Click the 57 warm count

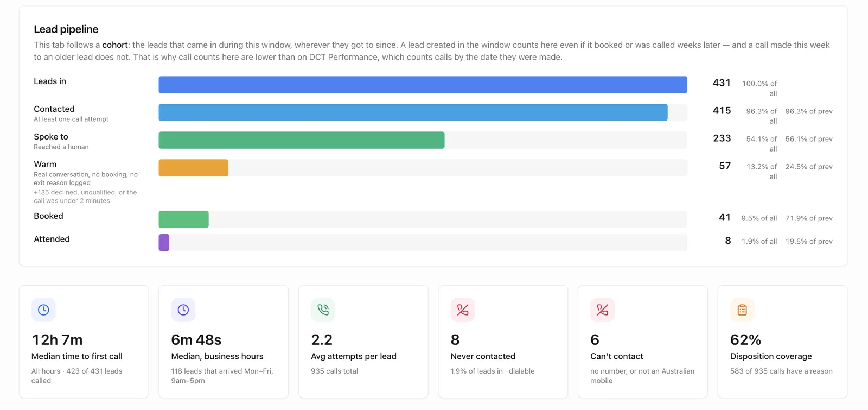click(725, 166)
